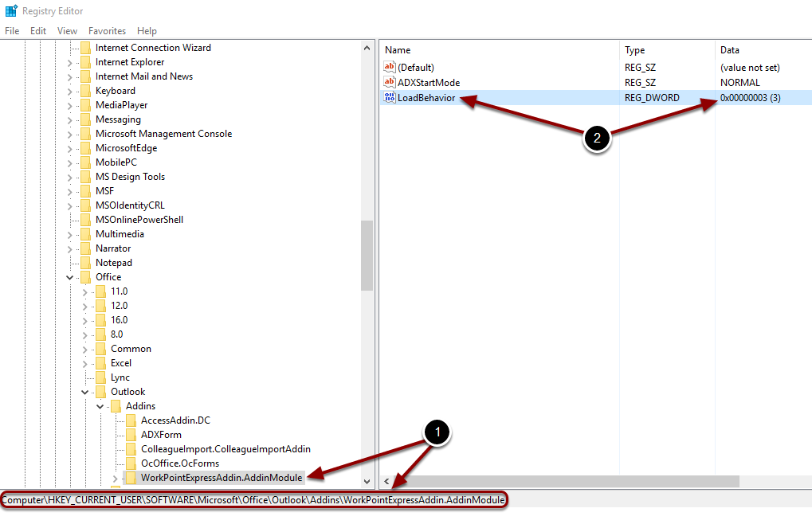Screen dimensions: 812x524
Task: Click the 11.0 folder icon
Action: point(101,291)
